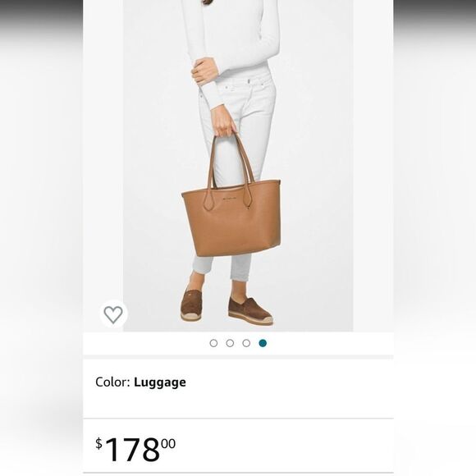Click the small logo on the bag
This screenshot has height=476, width=476.
228,199
